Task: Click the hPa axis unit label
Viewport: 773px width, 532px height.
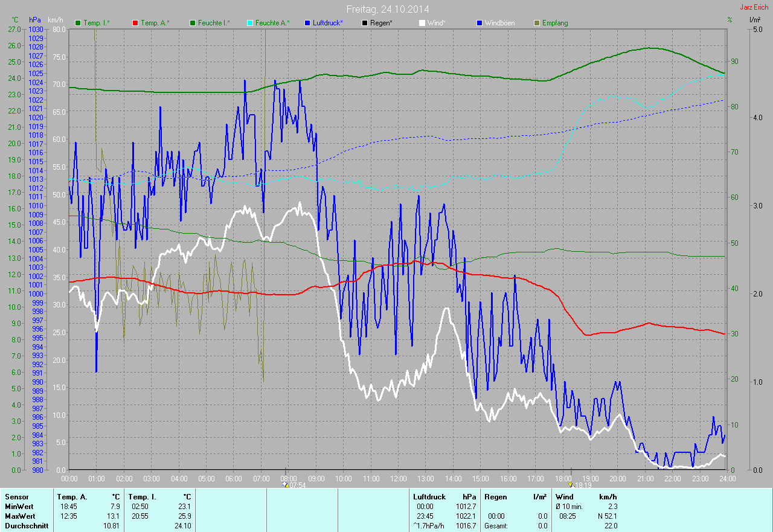Action: 35,20
